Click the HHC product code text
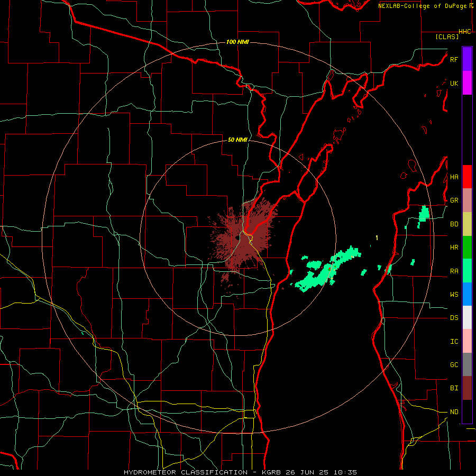476x476 pixels. coord(465,32)
